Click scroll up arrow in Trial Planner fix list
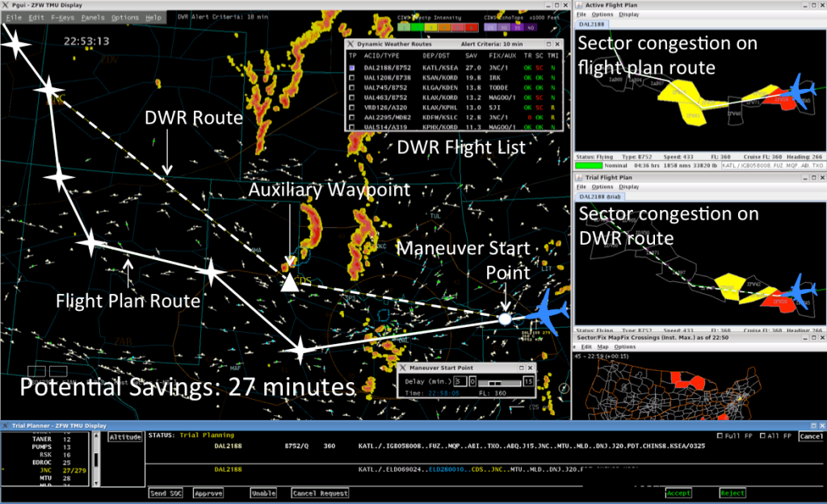This screenshot has width=827, height=504. point(96,436)
